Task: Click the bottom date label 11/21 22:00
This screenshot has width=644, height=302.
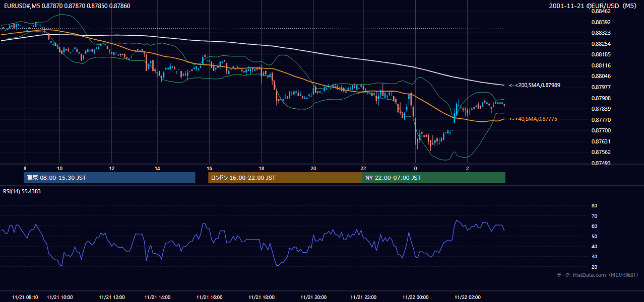Action: [x=364, y=297]
